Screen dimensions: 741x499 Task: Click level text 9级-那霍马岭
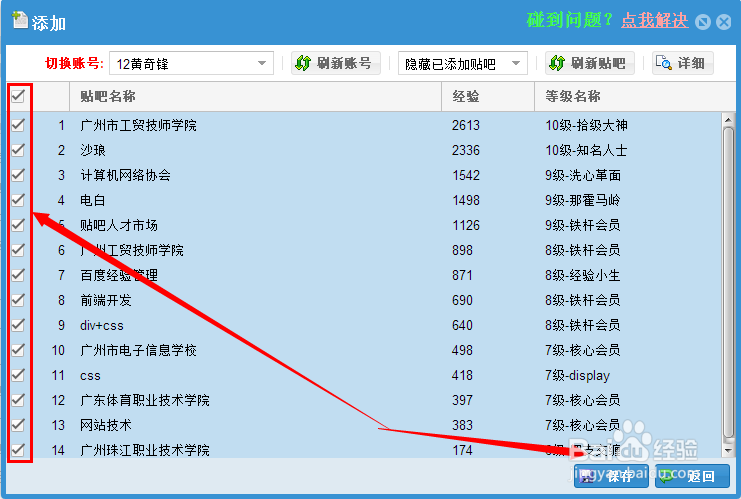pyautogui.click(x=583, y=200)
